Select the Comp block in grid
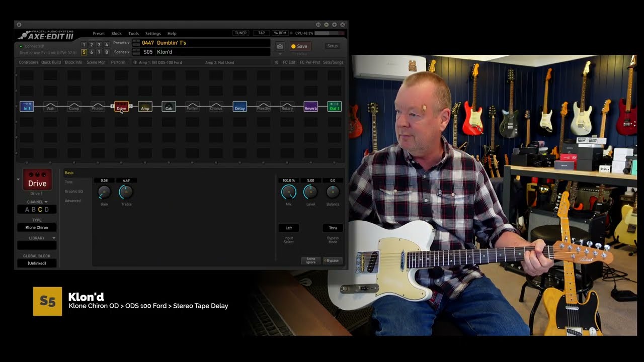Viewport: 644px width, 362px height. [74, 107]
